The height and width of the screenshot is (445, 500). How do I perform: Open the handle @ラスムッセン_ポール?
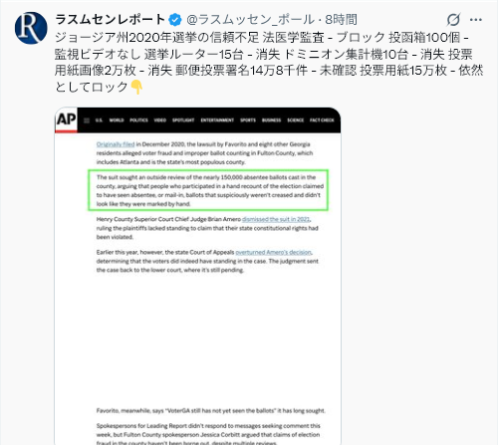(x=250, y=20)
